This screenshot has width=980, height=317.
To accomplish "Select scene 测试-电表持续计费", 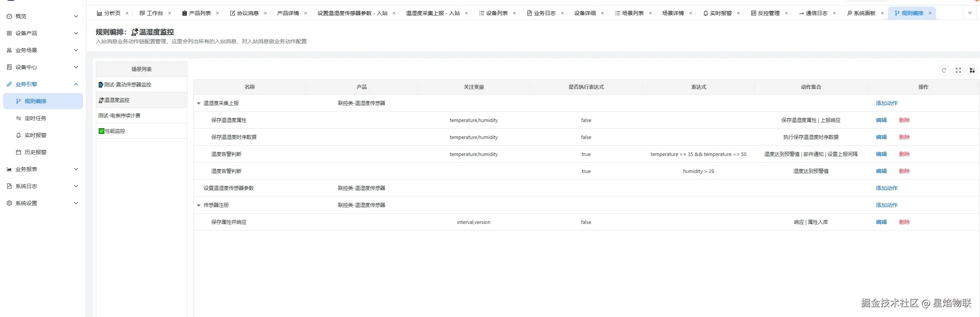I will point(141,115).
